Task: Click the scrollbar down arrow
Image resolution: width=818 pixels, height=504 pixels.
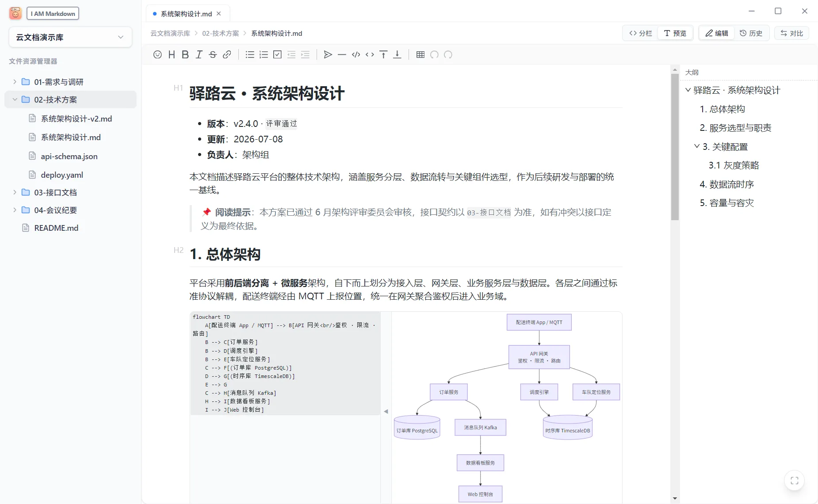Action: [x=675, y=499]
